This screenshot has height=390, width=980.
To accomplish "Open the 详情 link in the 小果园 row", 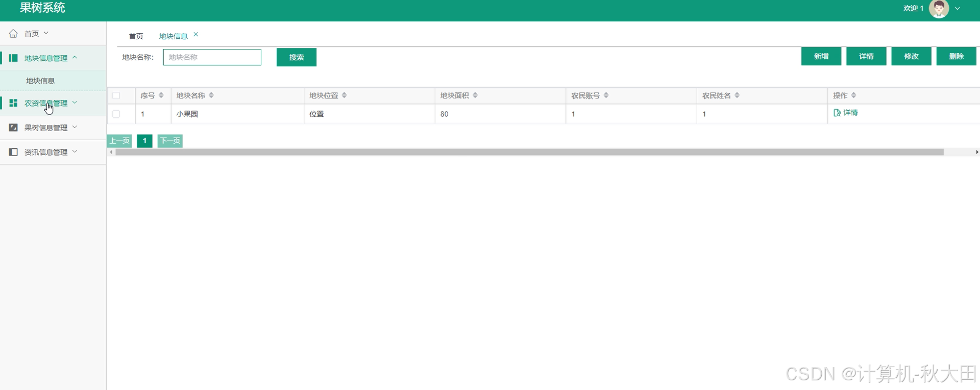I will coord(846,113).
